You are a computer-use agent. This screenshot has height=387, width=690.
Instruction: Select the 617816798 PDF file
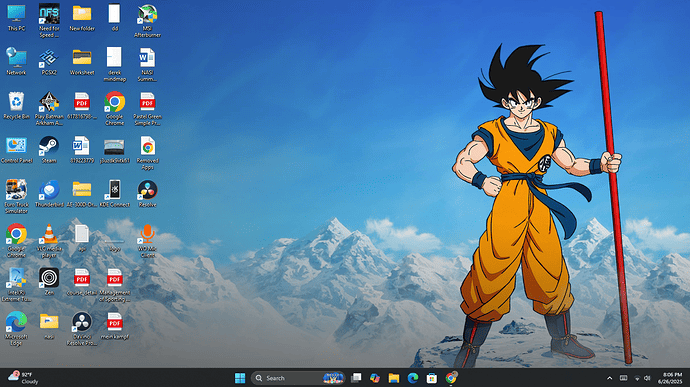[x=82, y=106]
